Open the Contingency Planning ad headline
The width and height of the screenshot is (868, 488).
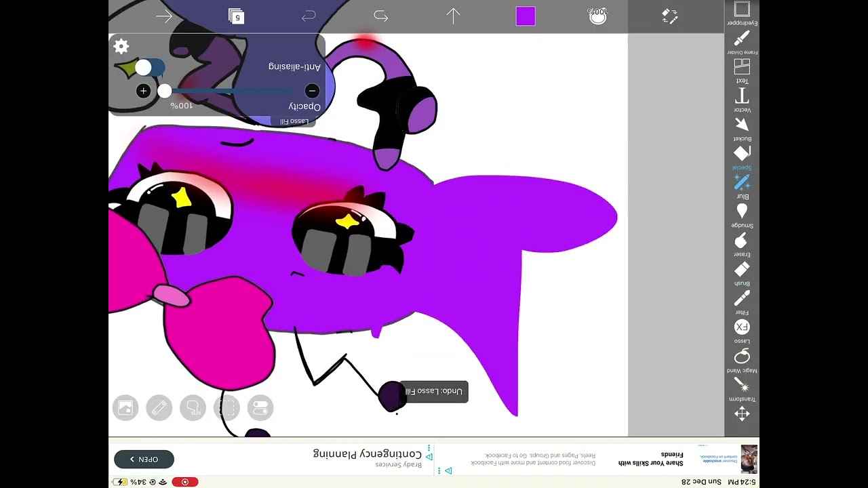coord(368,453)
